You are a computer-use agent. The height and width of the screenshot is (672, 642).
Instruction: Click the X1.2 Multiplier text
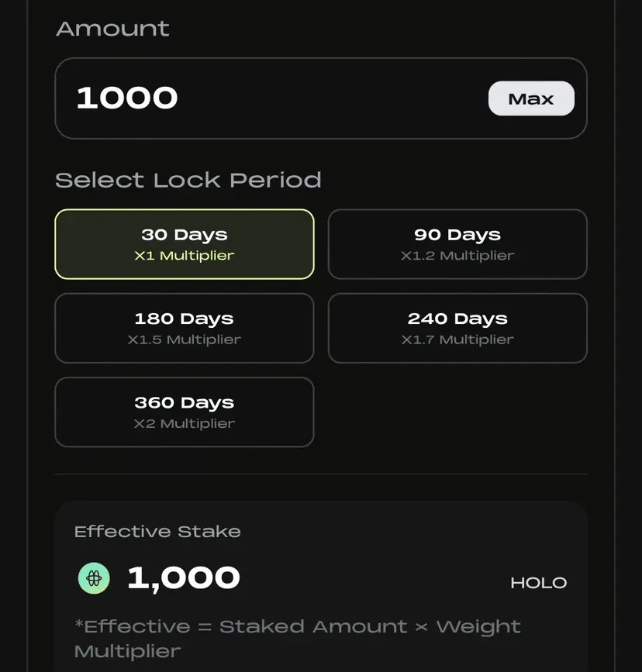[x=457, y=256]
